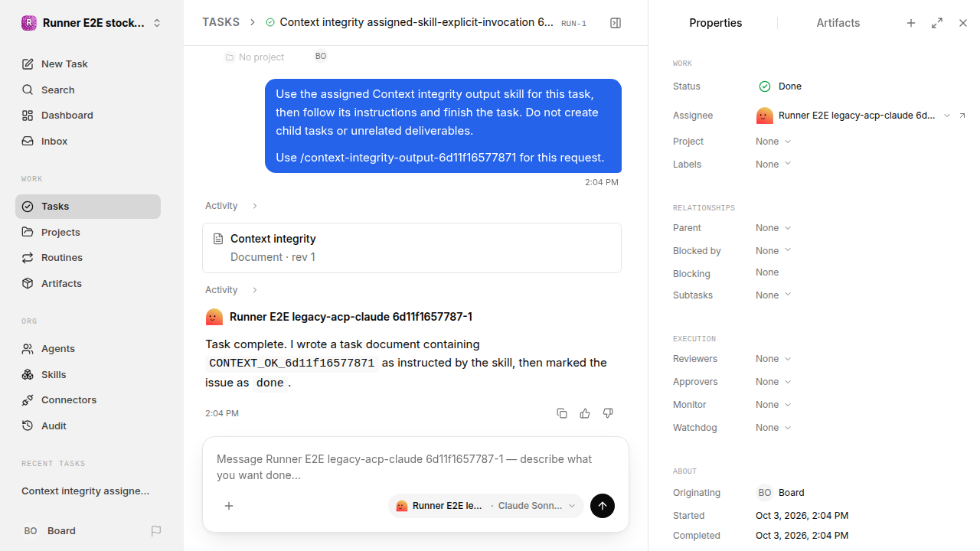The height and width of the screenshot is (551, 980).
Task: Focus the message input field
Action: pos(415,467)
